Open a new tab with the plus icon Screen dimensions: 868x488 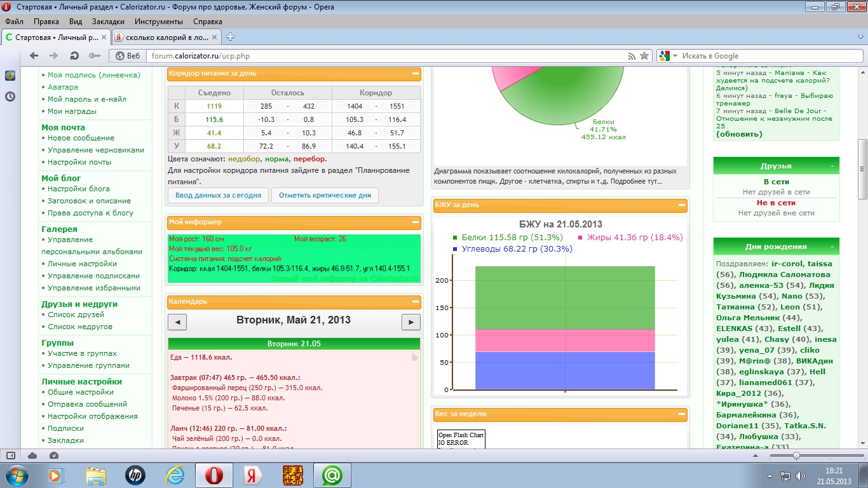230,36
